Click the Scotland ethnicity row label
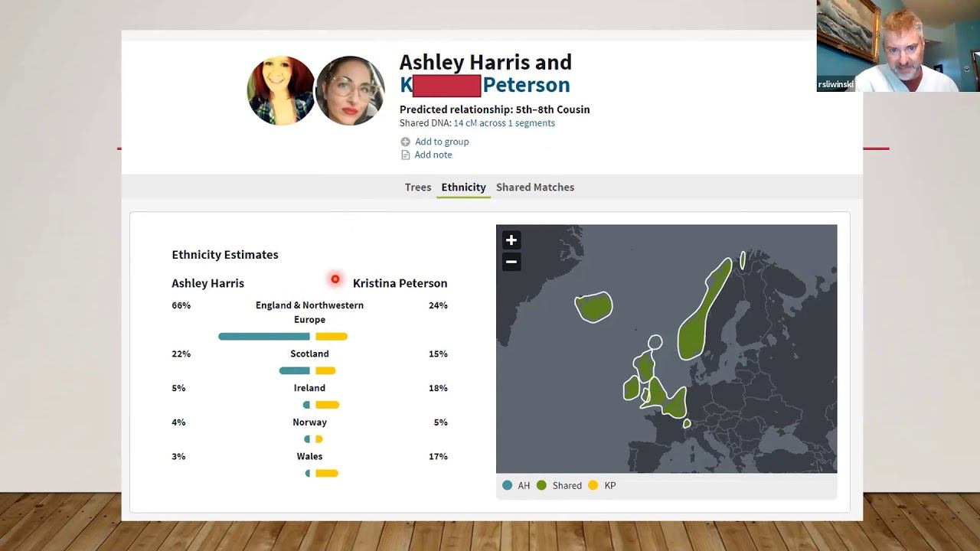980x551 pixels. tap(309, 354)
